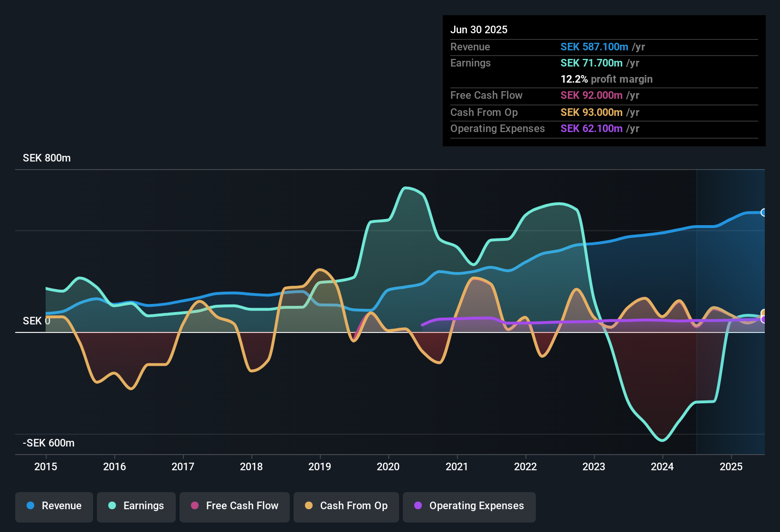Click the Revenue endpoint marker on the chart
780x532 pixels.
763,213
